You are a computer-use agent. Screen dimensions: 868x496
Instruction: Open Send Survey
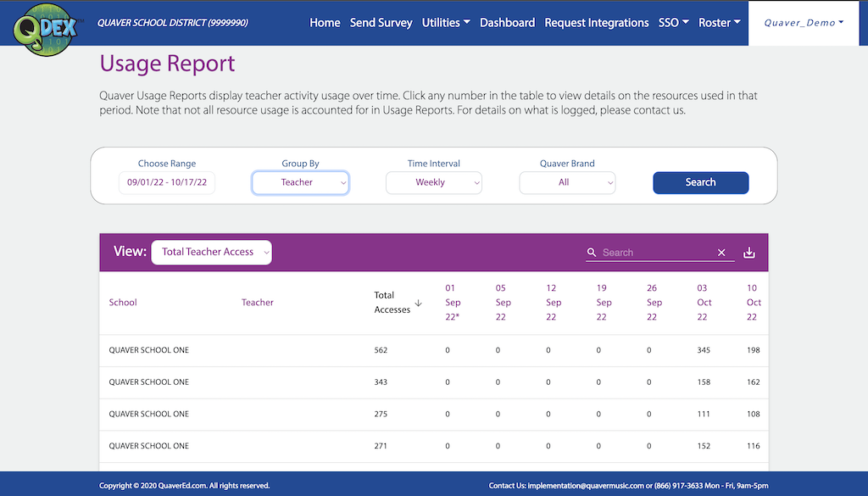(381, 23)
